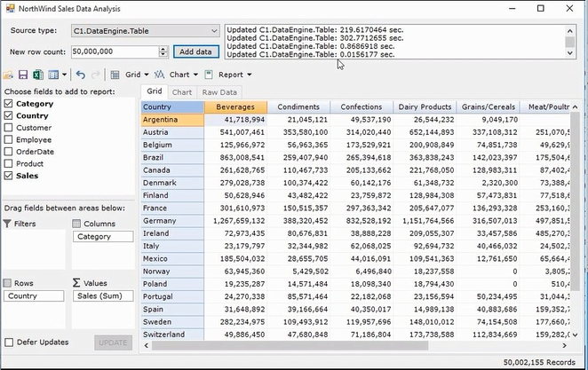Switch to the Grid tab

(155, 91)
